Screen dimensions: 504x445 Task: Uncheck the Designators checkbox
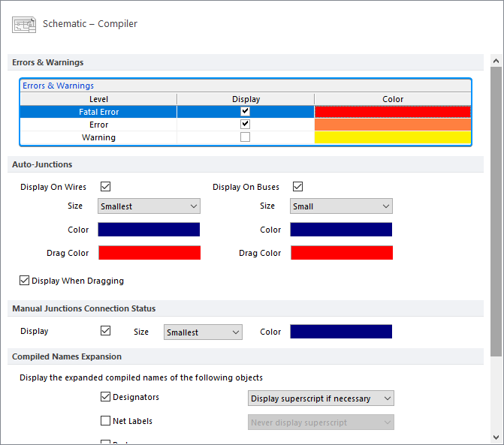coord(105,397)
